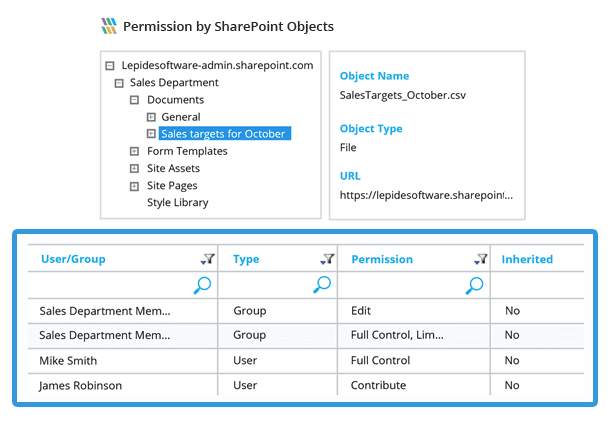Click the search icon under Permission
The width and height of the screenshot is (612, 430).
coord(475,285)
